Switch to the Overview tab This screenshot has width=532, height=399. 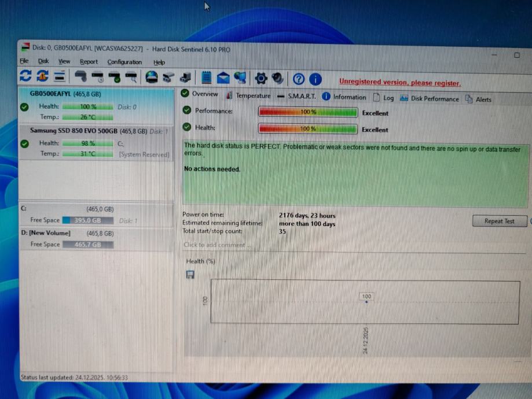tap(200, 94)
